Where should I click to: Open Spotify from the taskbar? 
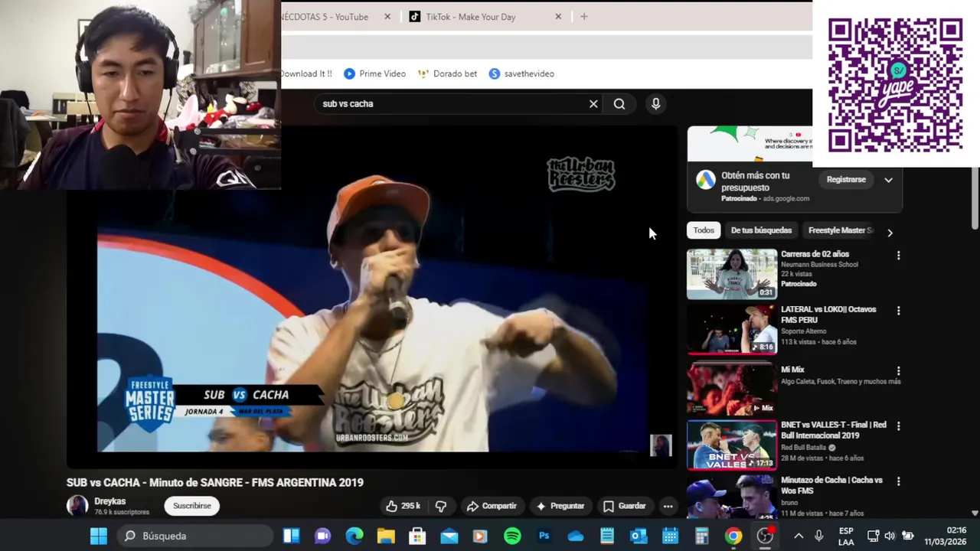tap(512, 536)
